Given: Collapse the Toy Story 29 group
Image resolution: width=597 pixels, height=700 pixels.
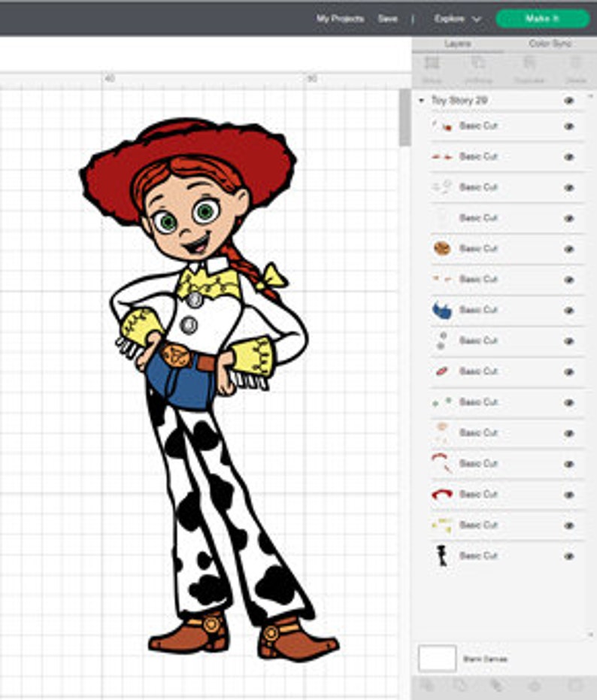Looking at the screenshot, I should pos(421,101).
